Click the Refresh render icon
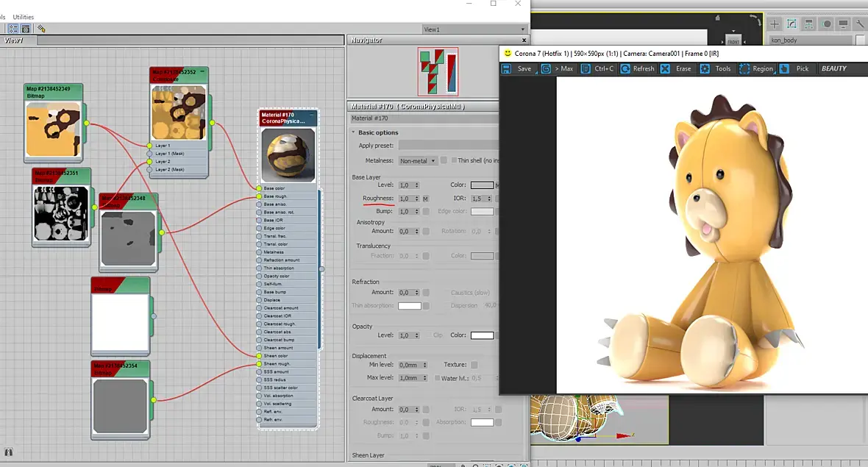Screen dimensions: 868x467 625,68
